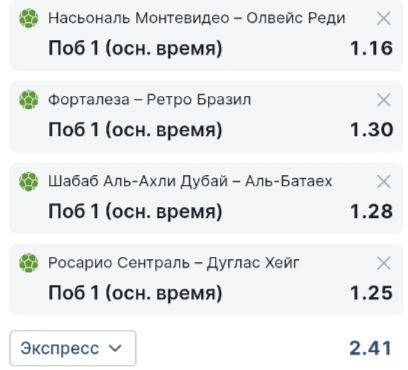
Task: Click the football icon beside Насьональ Монтевидео
Action: (x=29, y=18)
